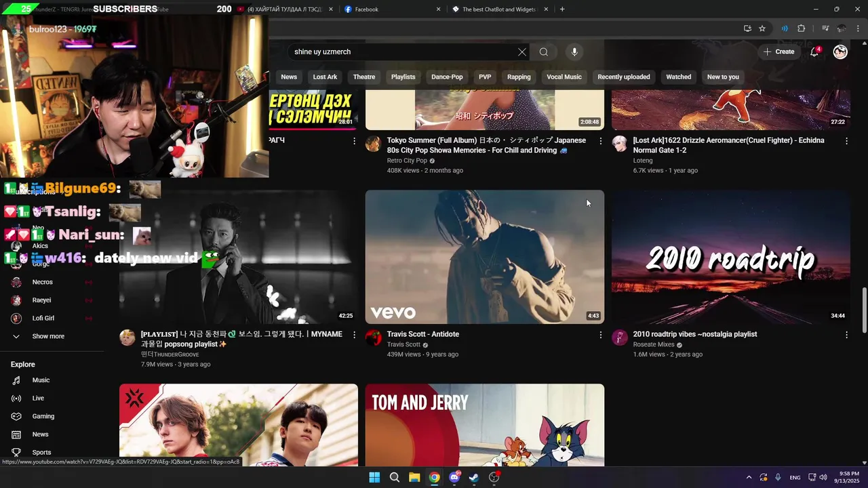Select the New to you filter chip
The image size is (868, 488).
tap(723, 77)
